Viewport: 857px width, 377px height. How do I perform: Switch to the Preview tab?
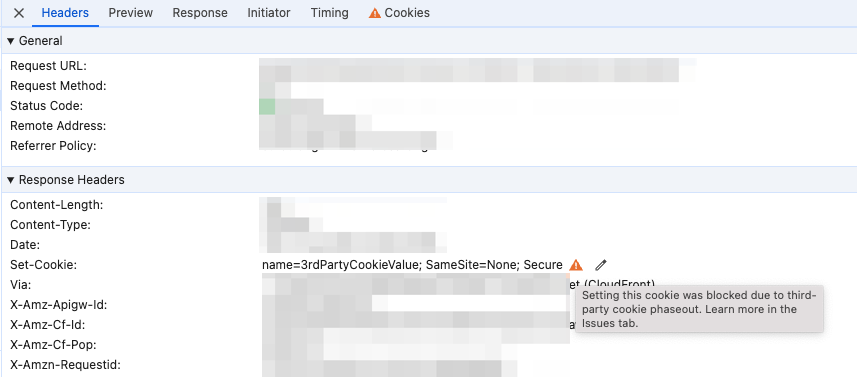(131, 13)
